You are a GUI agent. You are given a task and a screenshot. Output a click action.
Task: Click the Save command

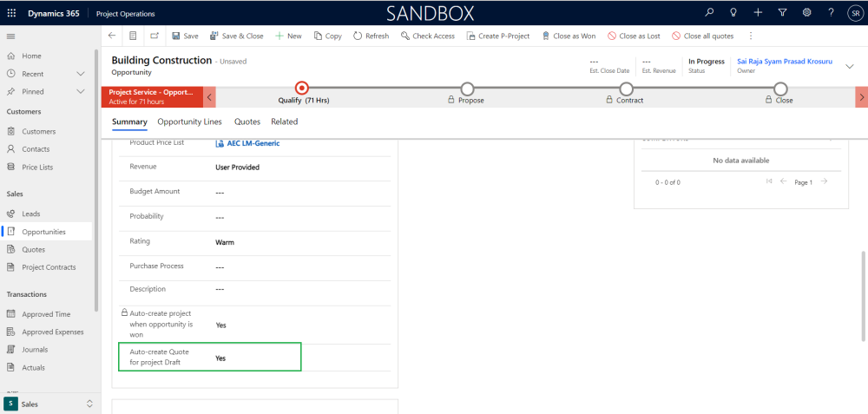[185, 36]
